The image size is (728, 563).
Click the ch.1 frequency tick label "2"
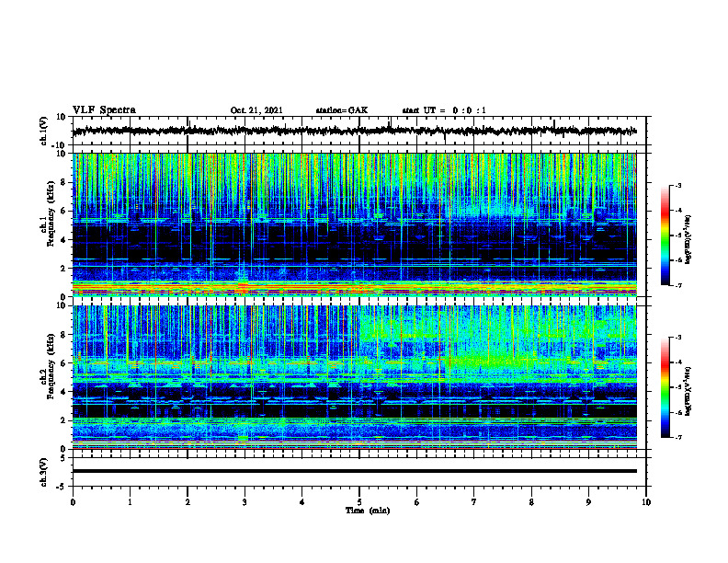pos(63,269)
